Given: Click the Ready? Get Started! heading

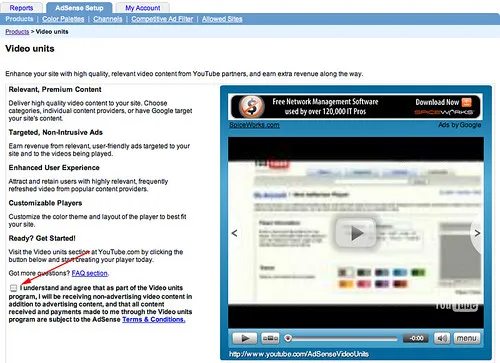Looking at the screenshot, I should coord(42,238).
